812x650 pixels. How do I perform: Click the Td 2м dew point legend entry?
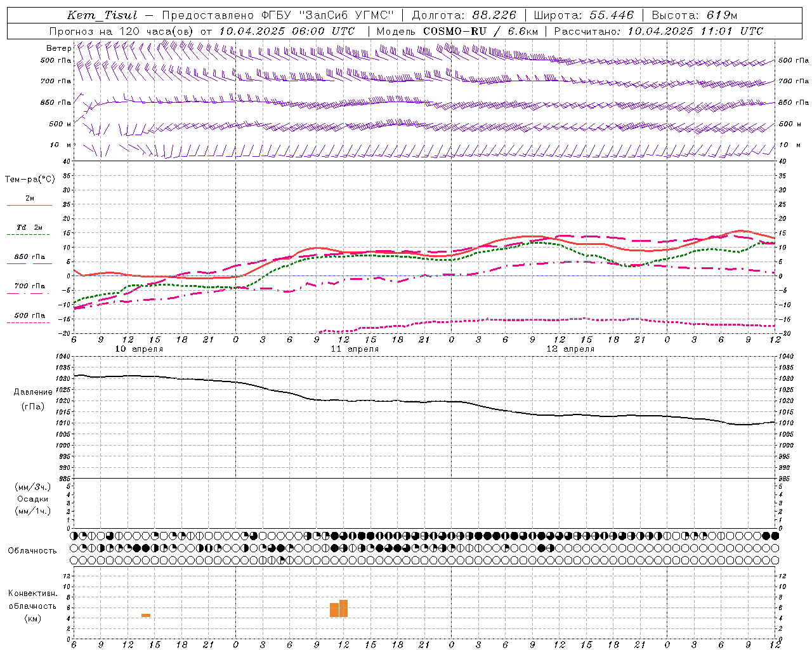tap(30, 227)
